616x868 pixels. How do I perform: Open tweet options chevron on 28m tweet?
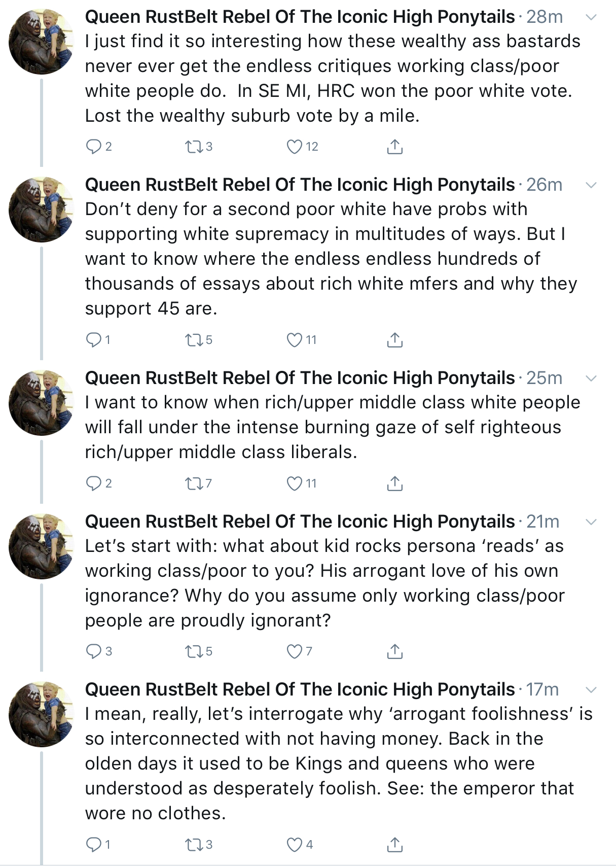[591, 17]
